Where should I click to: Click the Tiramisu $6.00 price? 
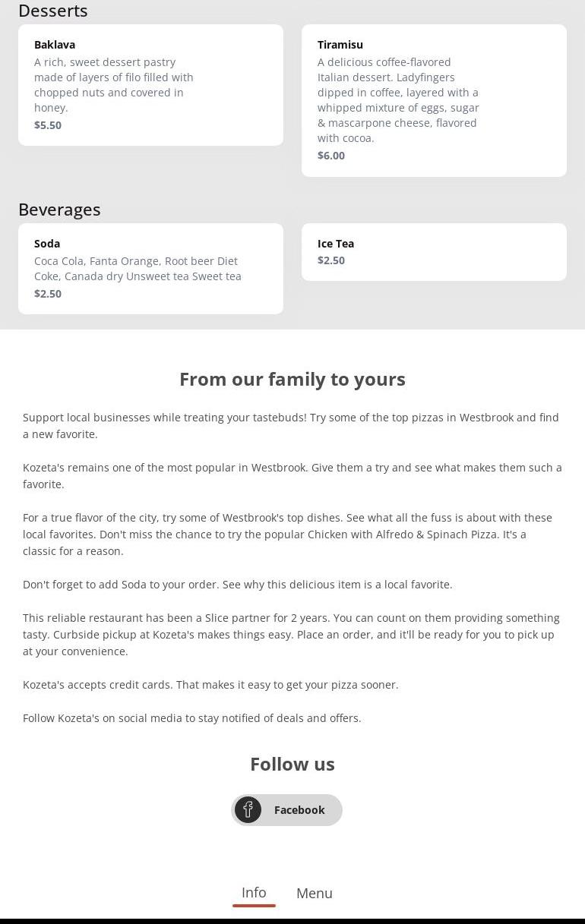click(331, 156)
